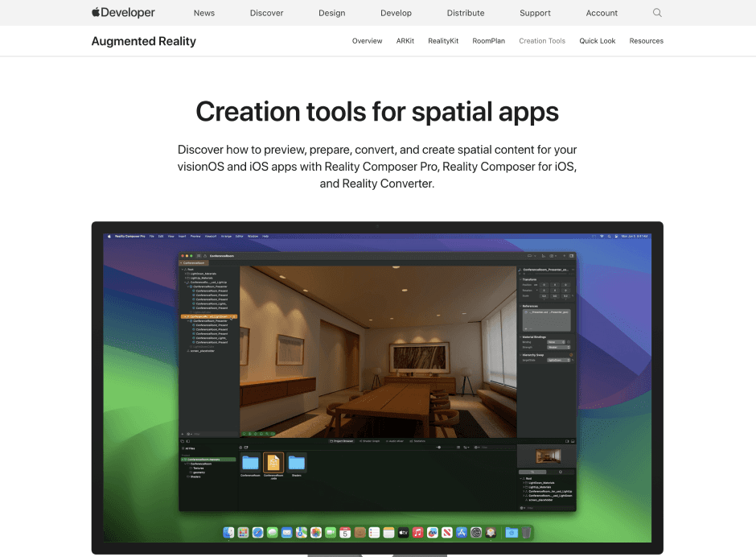Open the Downloads folder in the pictured Dock
This screenshot has height=557, width=756.
tap(512, 532)
